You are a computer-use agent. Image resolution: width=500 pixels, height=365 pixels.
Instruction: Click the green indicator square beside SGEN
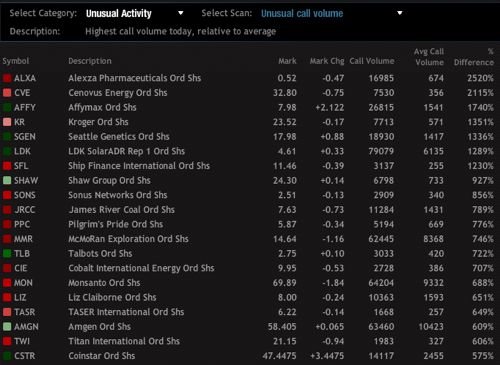[x=7, y=137]
